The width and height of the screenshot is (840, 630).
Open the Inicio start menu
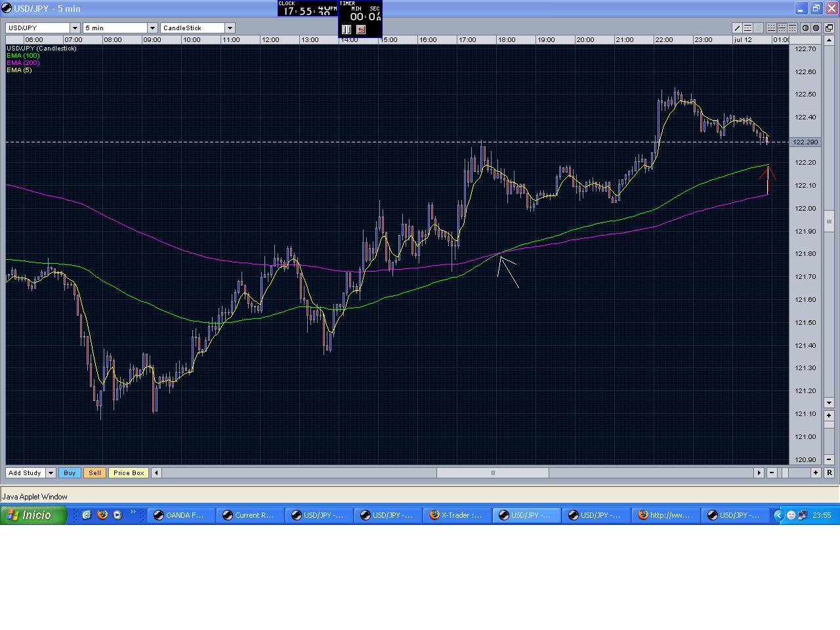(x=33, y=515)
